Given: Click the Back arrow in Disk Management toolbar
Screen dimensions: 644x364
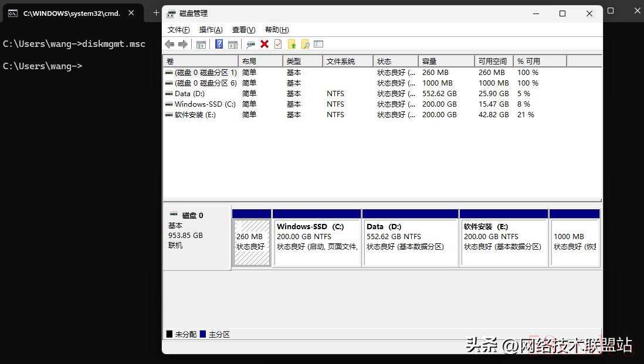Looking at the screenshot, I should pos(170,45).
